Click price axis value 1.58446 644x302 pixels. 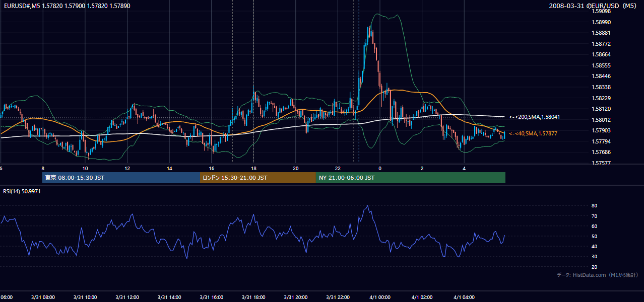[601, 77]
